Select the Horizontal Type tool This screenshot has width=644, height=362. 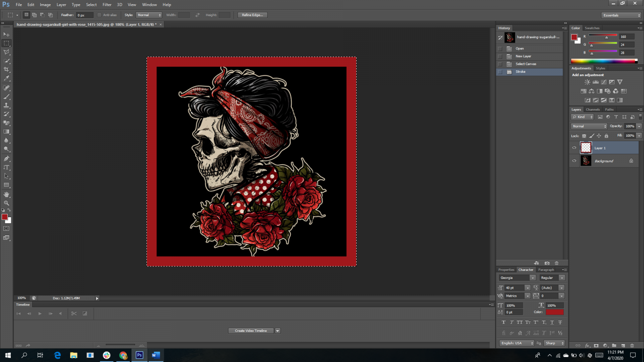pos(6,167)
